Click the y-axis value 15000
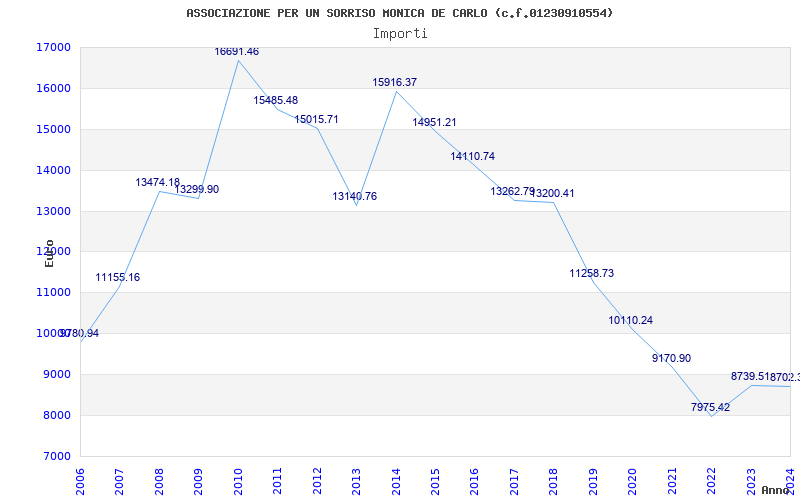This screenshot has width=800, height=500. [x=53, y=129]
